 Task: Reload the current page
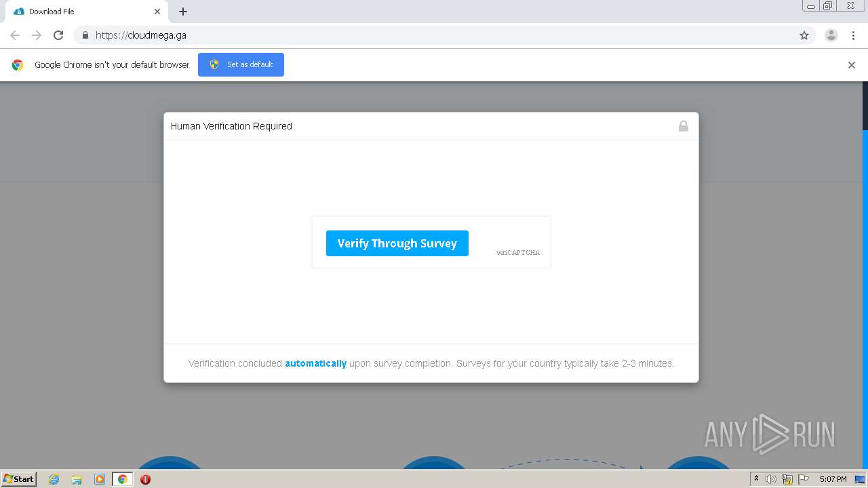pyautogui.click(x=58, y=35)
